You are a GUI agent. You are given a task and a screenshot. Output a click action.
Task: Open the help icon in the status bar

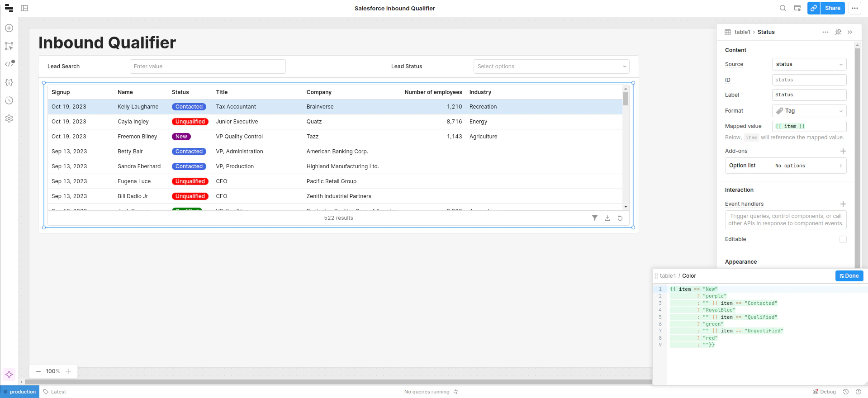pyautogui.click(x=859, y=392)
